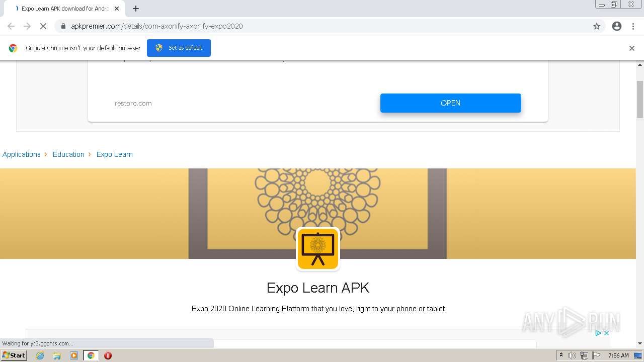Screen dimensions: 644x362
Task: Open the Chrome three-dot menu
Action: point(633,26)
